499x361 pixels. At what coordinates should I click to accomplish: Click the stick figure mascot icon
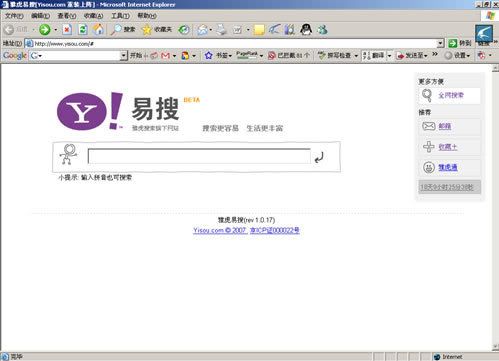(68, 154)
